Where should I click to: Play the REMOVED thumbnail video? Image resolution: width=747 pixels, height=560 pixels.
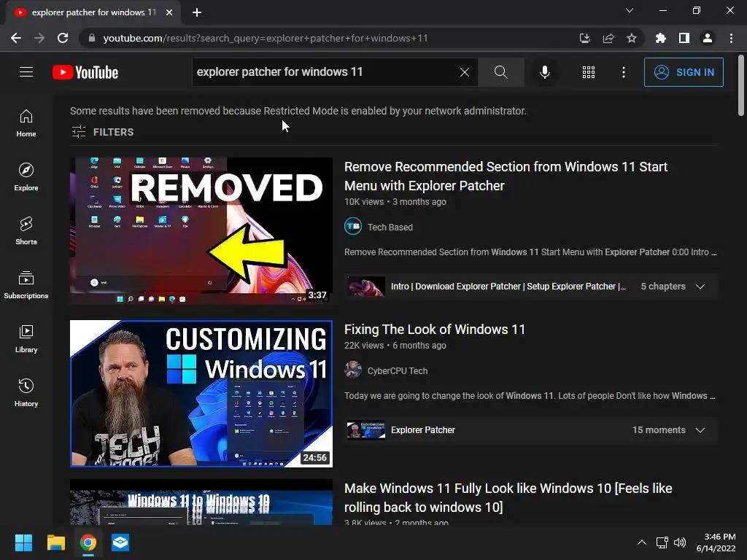(201, 231)
